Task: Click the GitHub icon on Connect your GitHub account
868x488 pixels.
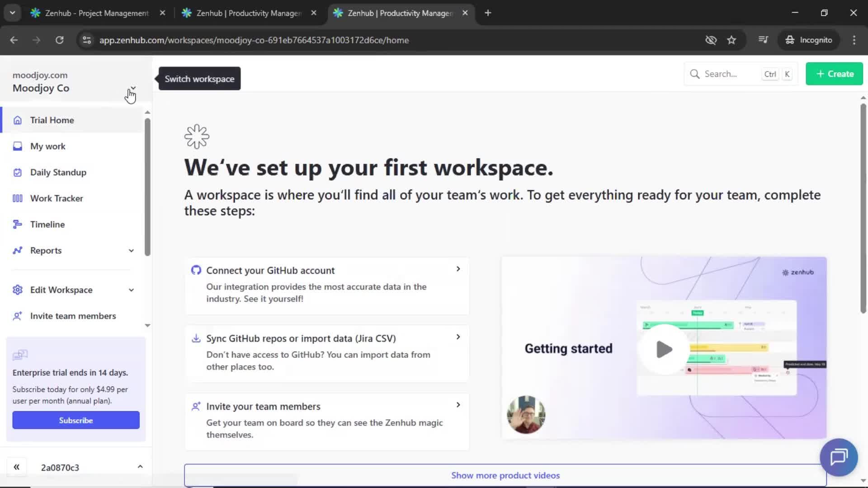Action: [196, 270]
